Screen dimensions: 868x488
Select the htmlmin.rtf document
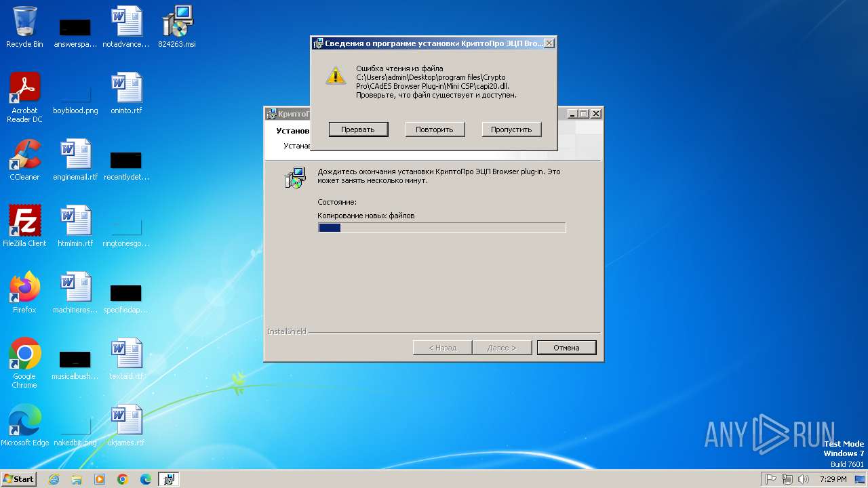tap(75, 226)
